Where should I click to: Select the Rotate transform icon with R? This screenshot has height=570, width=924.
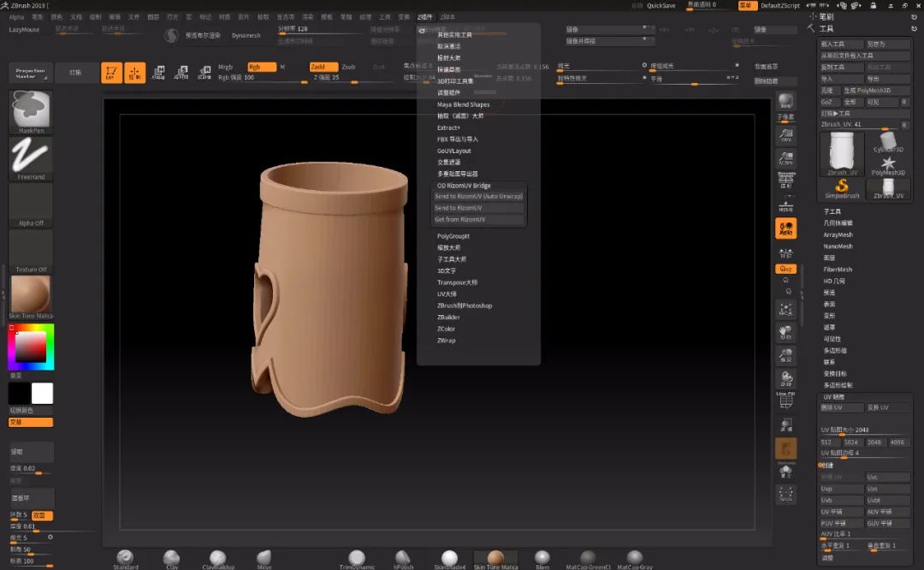click(x=204, y=73)
